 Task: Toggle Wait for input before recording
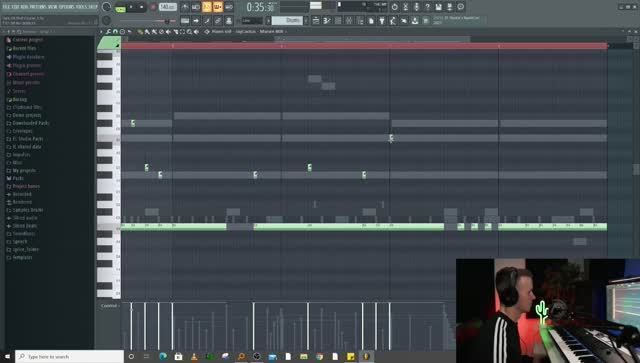(196, 7)
